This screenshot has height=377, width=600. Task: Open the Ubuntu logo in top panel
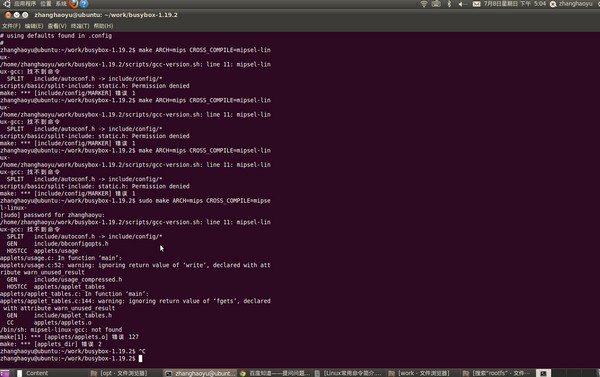tap(7, 4)
